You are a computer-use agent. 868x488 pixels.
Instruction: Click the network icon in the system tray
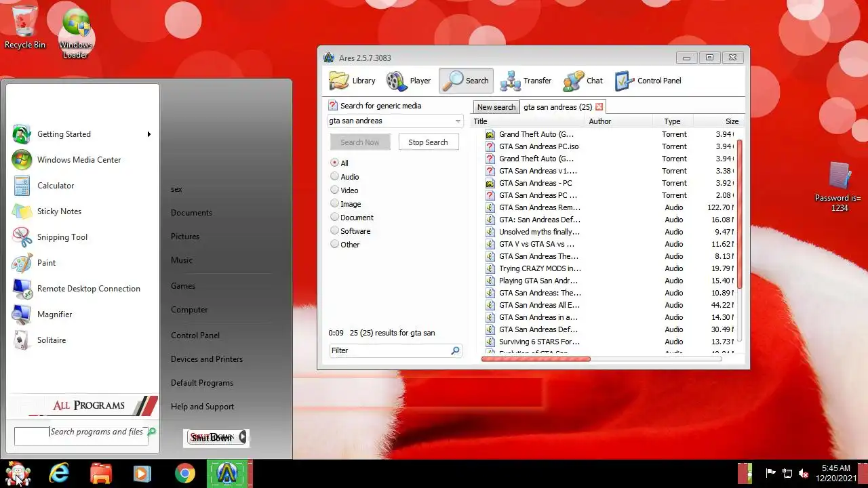tap(787, 473)
